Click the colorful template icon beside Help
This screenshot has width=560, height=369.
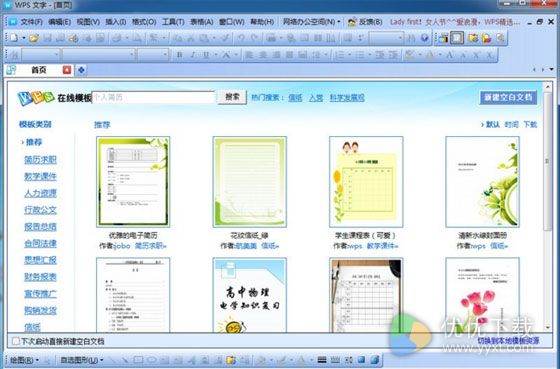(x=443, y=38)
